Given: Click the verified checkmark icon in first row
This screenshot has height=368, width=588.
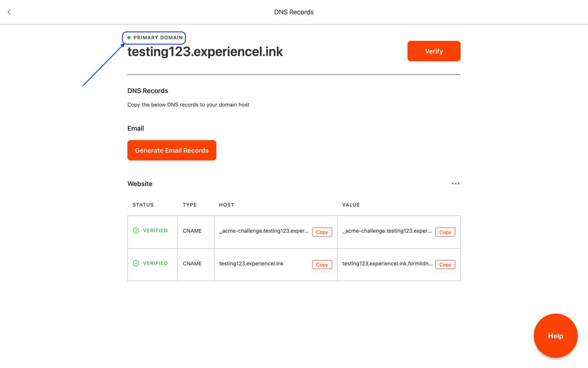Looking at the screenshot, I should (x=136, y=231).
